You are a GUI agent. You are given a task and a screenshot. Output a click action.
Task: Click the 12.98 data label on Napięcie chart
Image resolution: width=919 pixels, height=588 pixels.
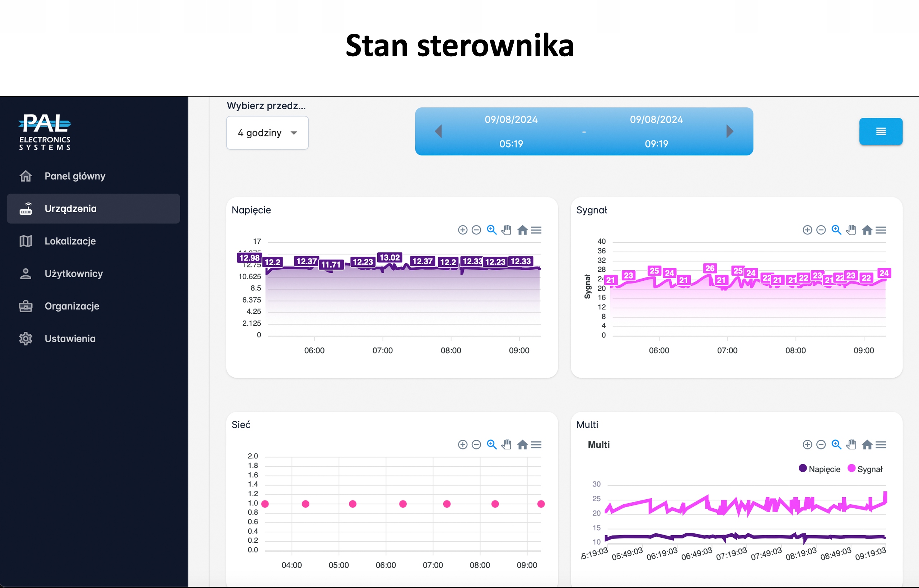coord(249,258)
